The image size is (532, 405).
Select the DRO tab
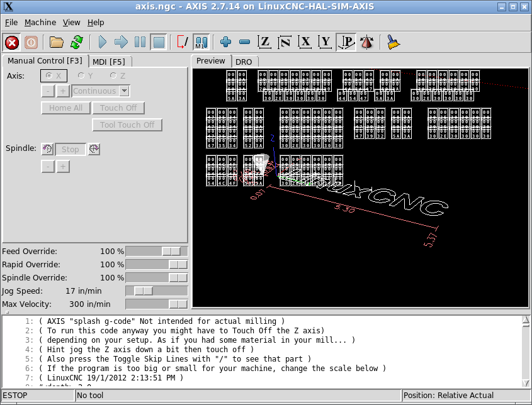coord(244,62)
